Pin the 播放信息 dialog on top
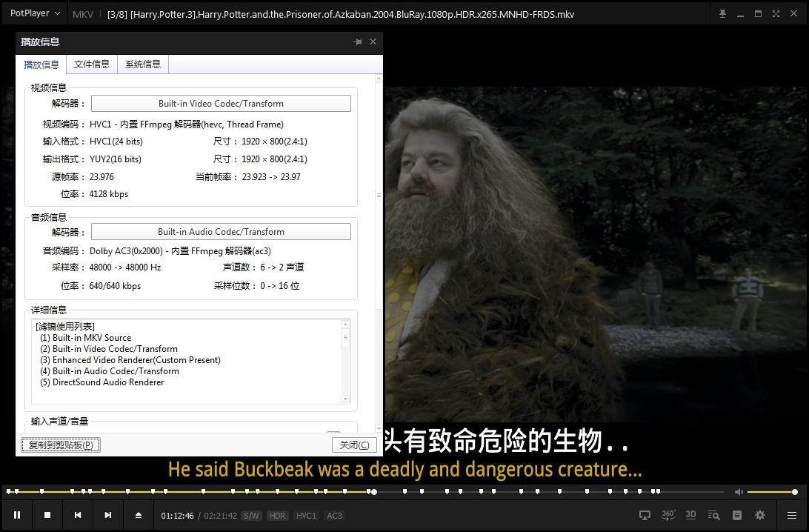Image resolution: width=809 pixels, height=532 pixels. [x=358, y=41]
